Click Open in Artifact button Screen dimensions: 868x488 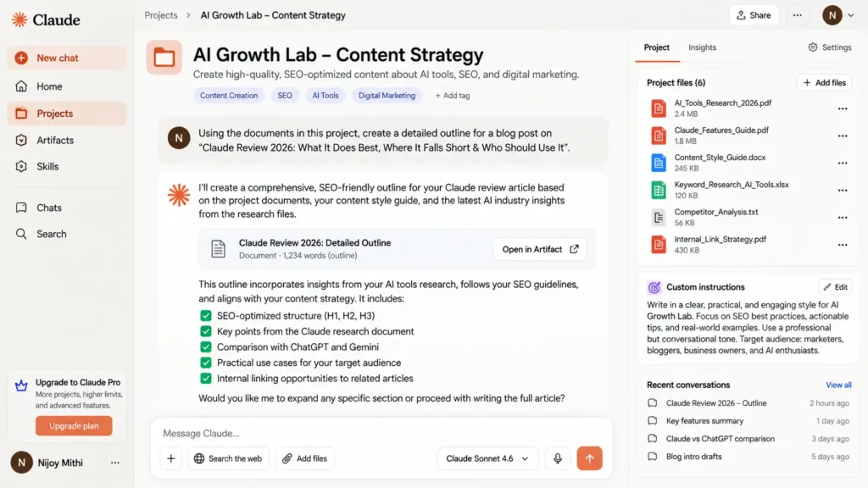coord(540,250)
